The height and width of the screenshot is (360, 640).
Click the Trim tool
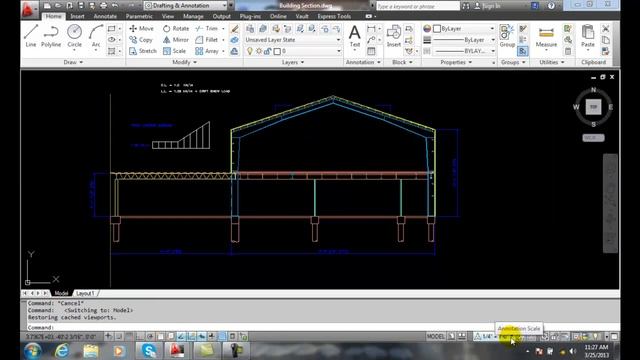coord(207,29)
